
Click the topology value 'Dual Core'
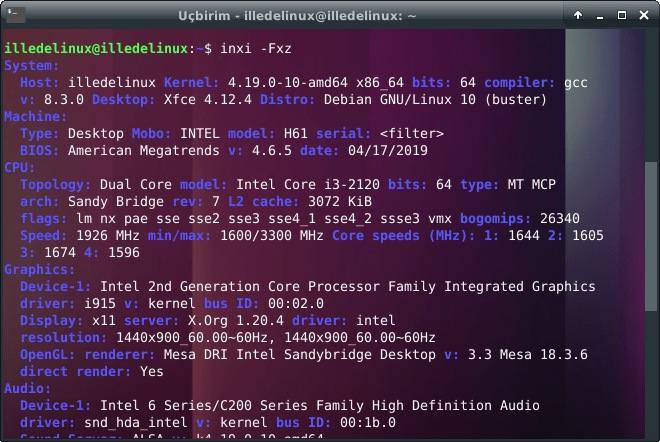(136, 185)
